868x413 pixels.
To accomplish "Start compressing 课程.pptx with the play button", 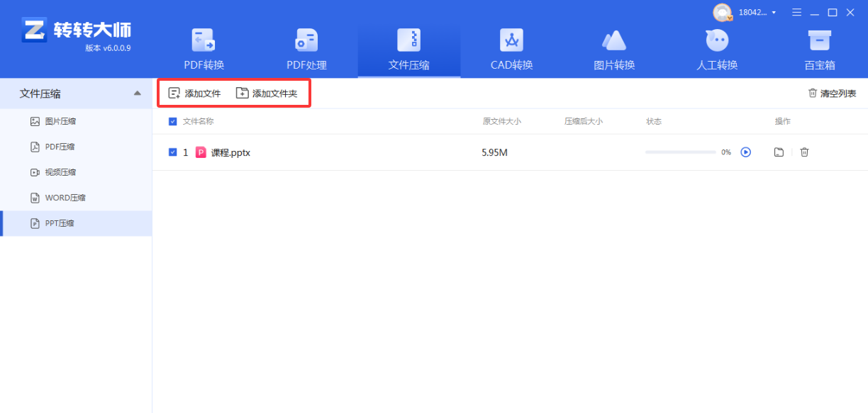I will (745, 152).
